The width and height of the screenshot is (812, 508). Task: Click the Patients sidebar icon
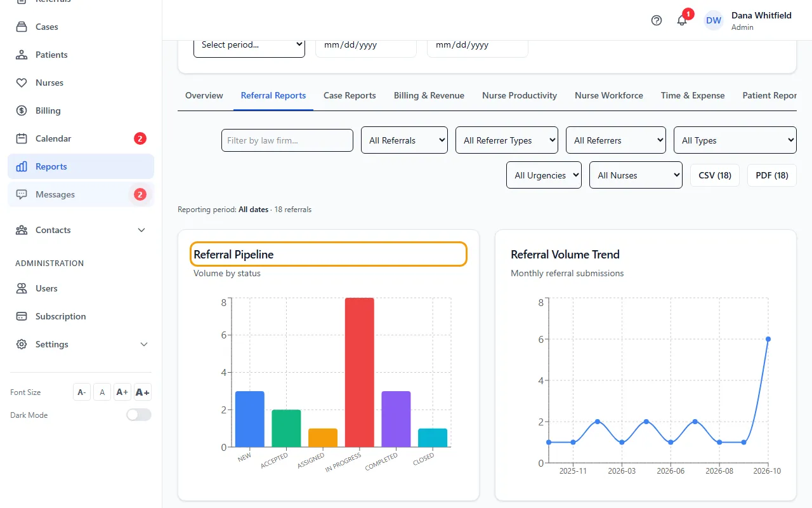pyautogui.click(x=22, y=55)
